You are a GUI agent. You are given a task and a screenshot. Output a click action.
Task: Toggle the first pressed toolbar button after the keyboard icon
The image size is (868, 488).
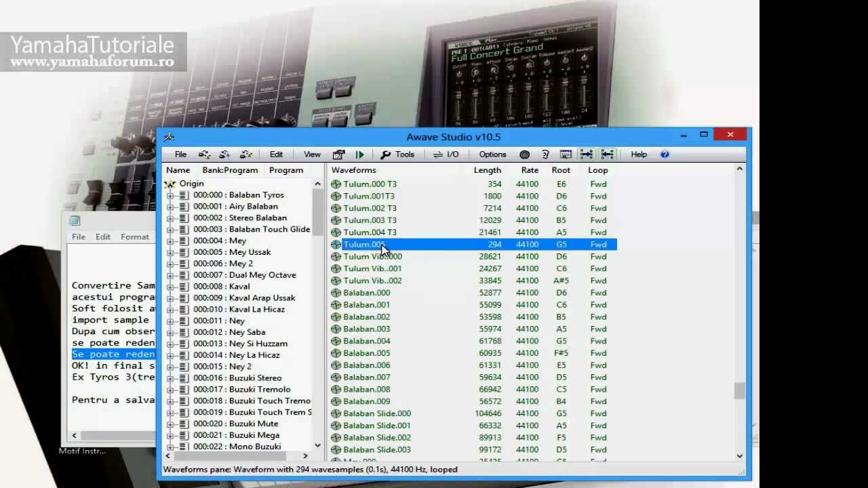click(x=587, y=155)
